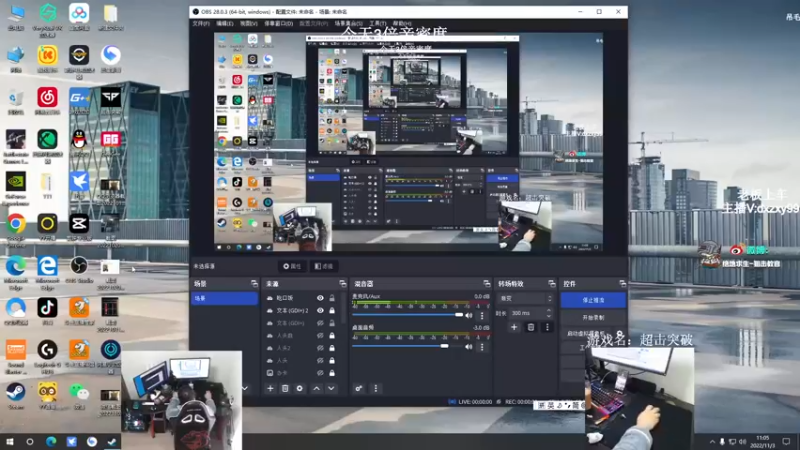Toggle lock on the 文本 (GDI+) source
Viewport: 800px width, 450px height.
click(x=332, y=323)
